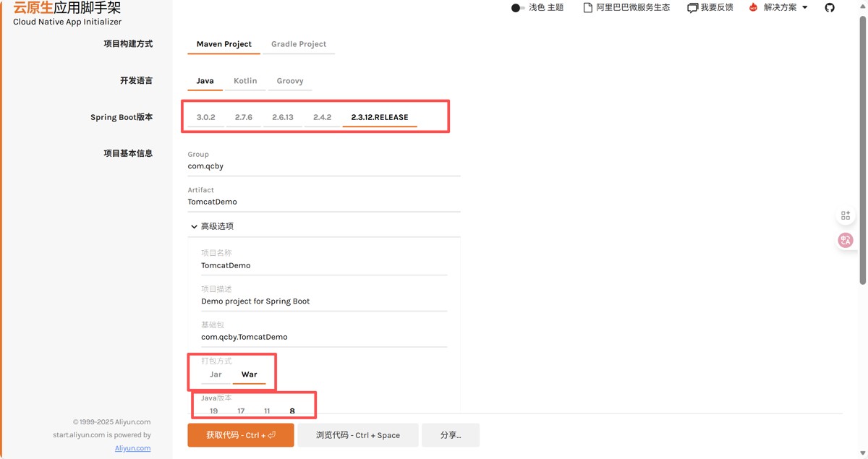The width and height of the screenshot is (868, 459).
Task: Select Jar packaging option
Action: 216,374
